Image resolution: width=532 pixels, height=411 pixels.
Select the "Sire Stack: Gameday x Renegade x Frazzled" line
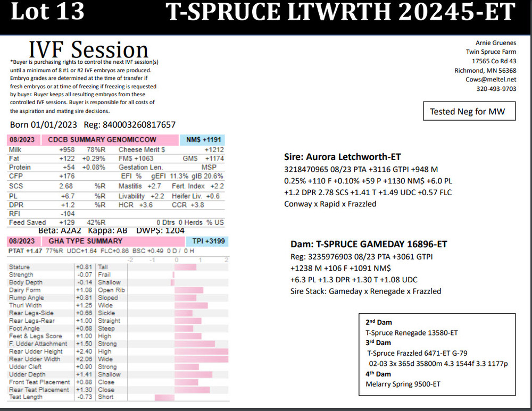pyautogui.click(x=366, y=291)
